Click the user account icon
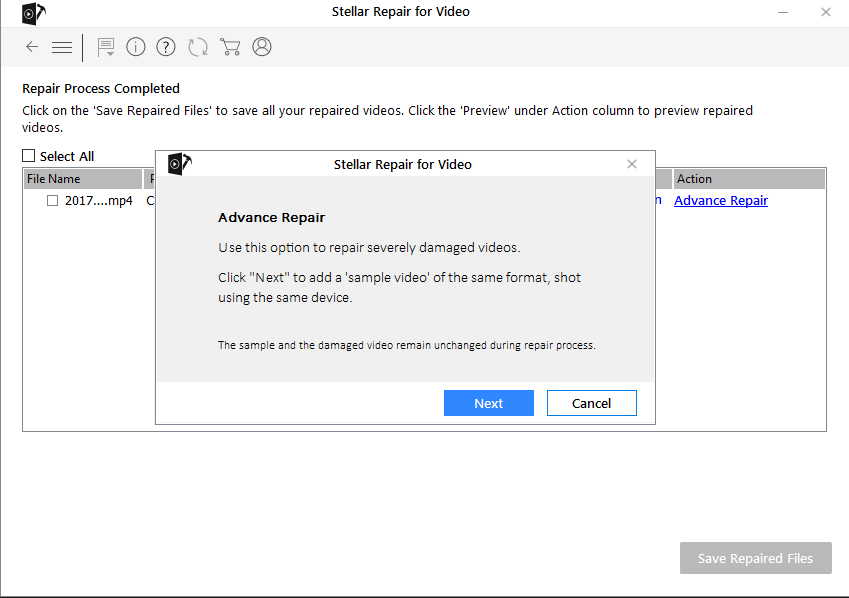The width and height of the screenshot is (849, 598). 261,47
